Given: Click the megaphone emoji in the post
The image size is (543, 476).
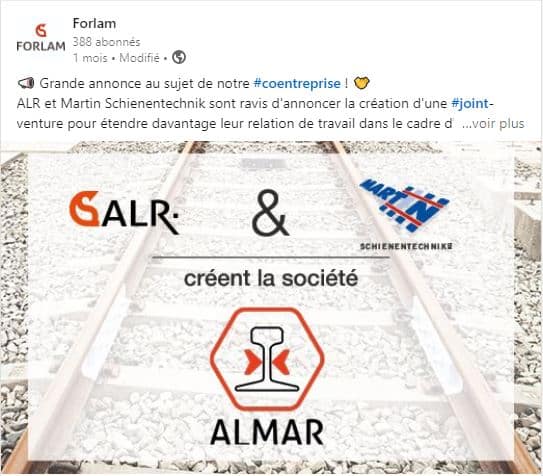Looking at the screenshot, I should [x=26, y=83].
